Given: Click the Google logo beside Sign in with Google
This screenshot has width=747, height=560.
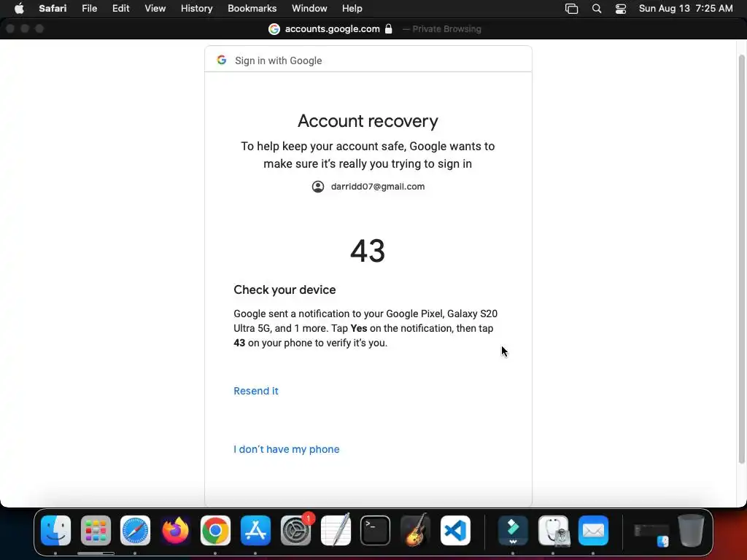Looking at the screenshot, I should [222, 60].
